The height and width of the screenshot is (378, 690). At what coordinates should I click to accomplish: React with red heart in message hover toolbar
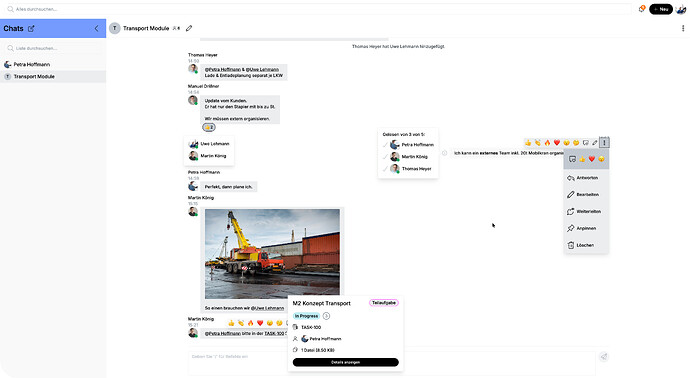point(557,143)
